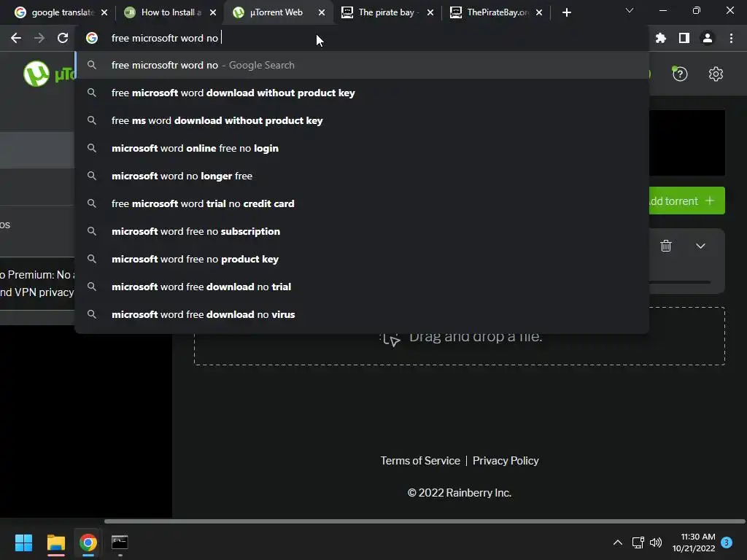747x560 pixels.
Task: Pick 'microsoft word online free no login'
Action: coord(362,148)
